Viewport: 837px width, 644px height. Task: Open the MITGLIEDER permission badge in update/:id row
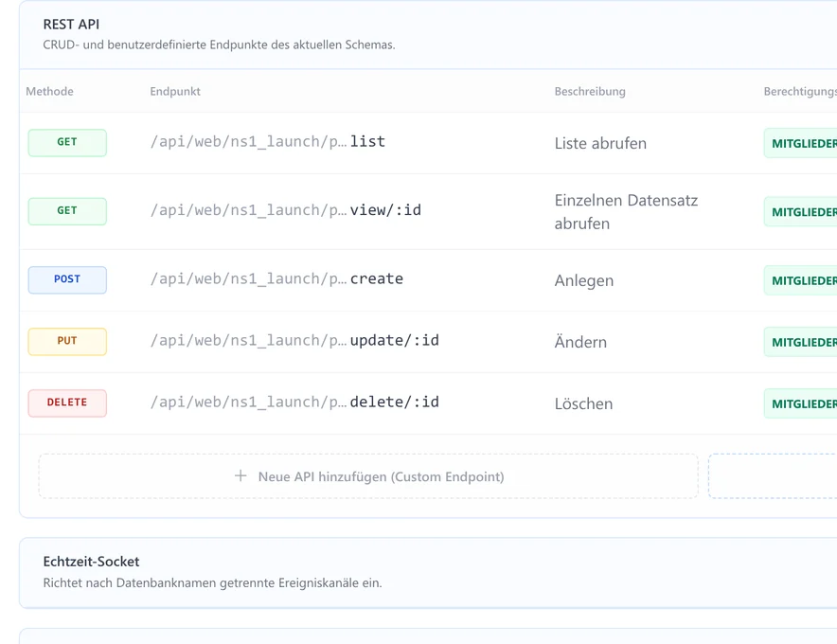[801, 342]
